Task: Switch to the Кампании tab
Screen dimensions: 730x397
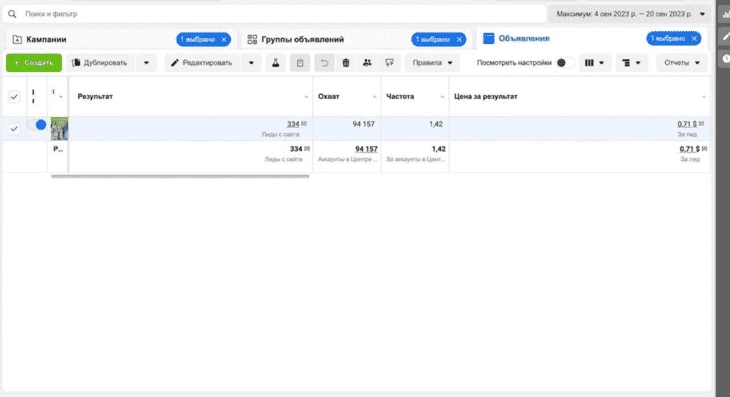Action: tap(46, 40)
